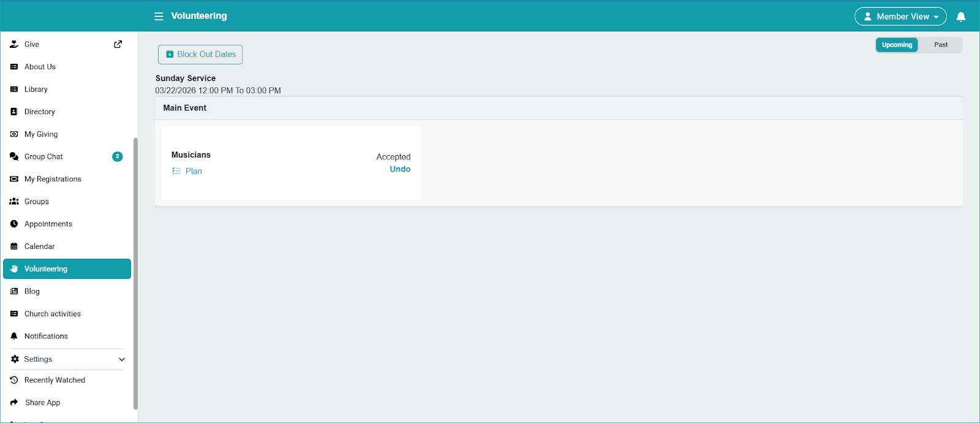Click the sidebar vertical scrollbar

(135, 273)
